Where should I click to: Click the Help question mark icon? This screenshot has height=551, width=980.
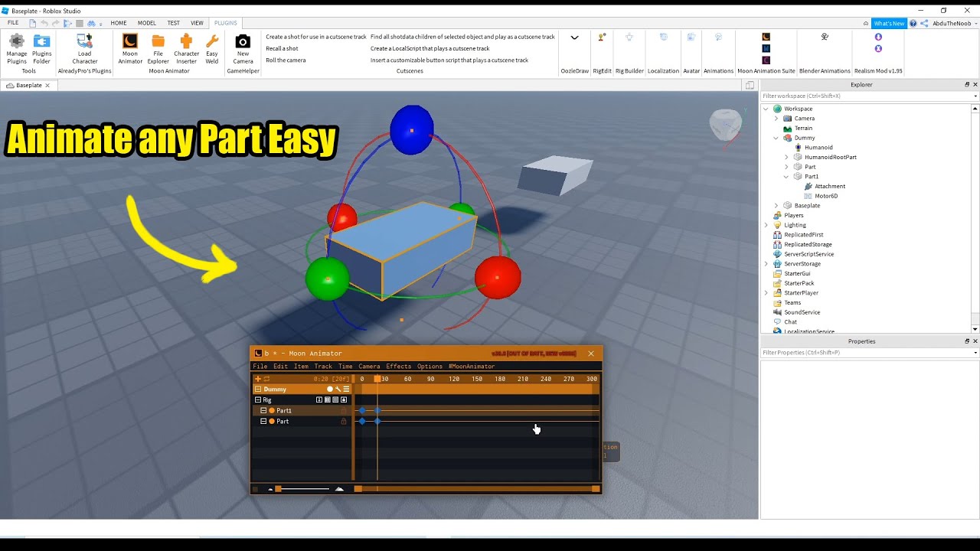click(x=913, y=23)
